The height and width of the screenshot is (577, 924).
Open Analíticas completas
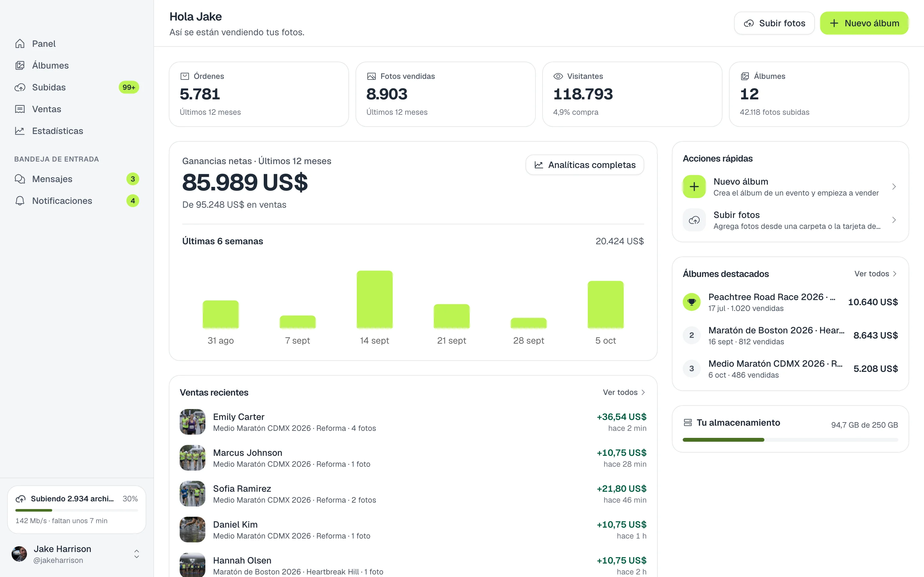click(585, 165)
